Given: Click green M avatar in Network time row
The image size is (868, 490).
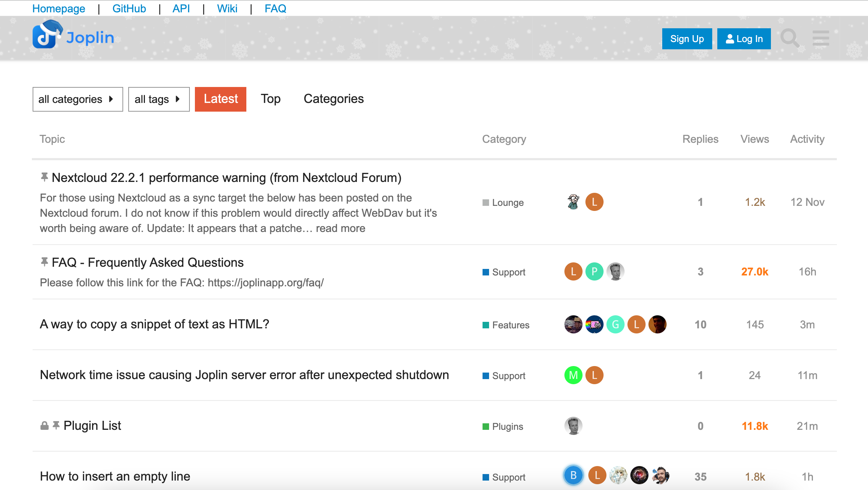Looking at the screenshot, I should (x=573, y=375).
